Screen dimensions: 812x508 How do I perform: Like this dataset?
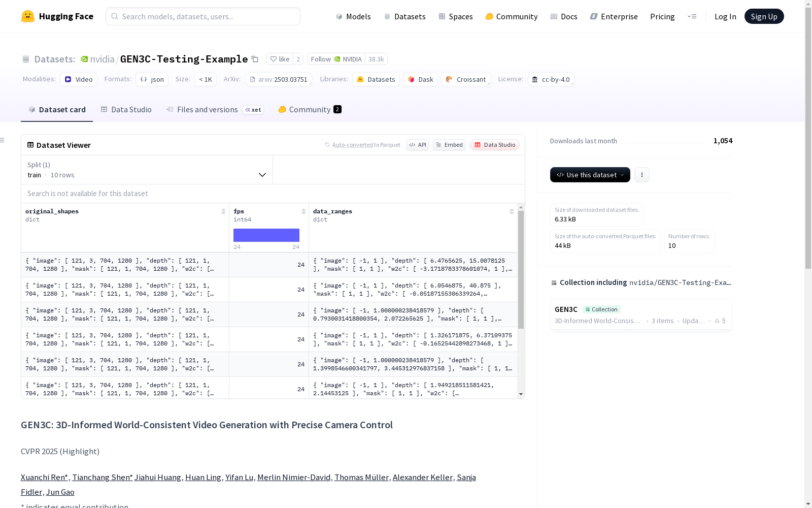click(x=280, y=59)
